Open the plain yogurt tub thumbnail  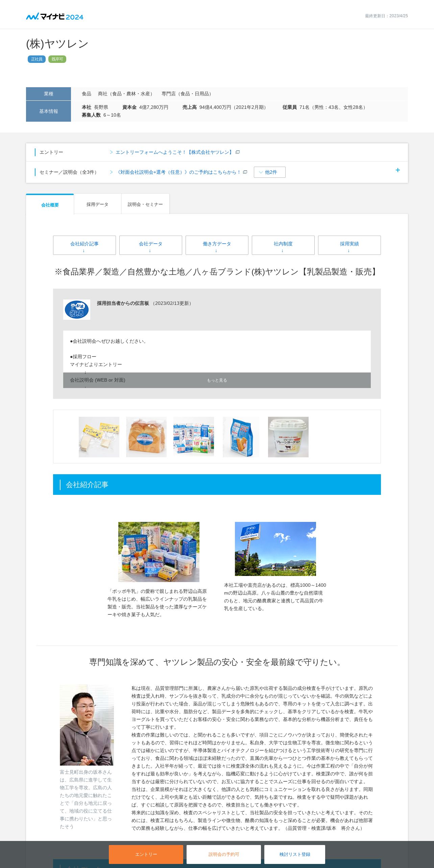coord(288,437)
